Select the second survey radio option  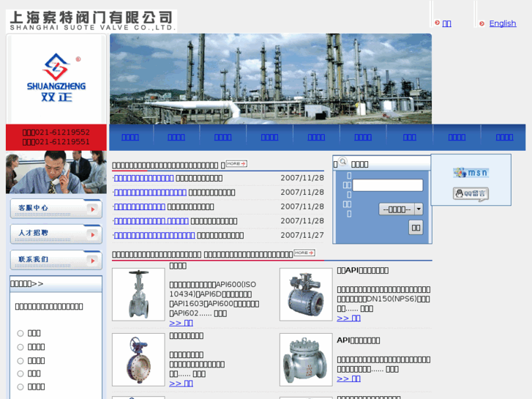(x=20, y=347)
